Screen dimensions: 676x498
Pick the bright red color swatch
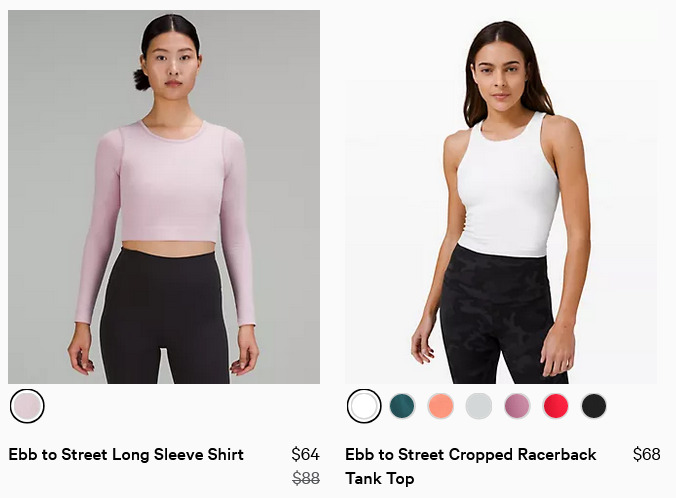pos(556,406)
